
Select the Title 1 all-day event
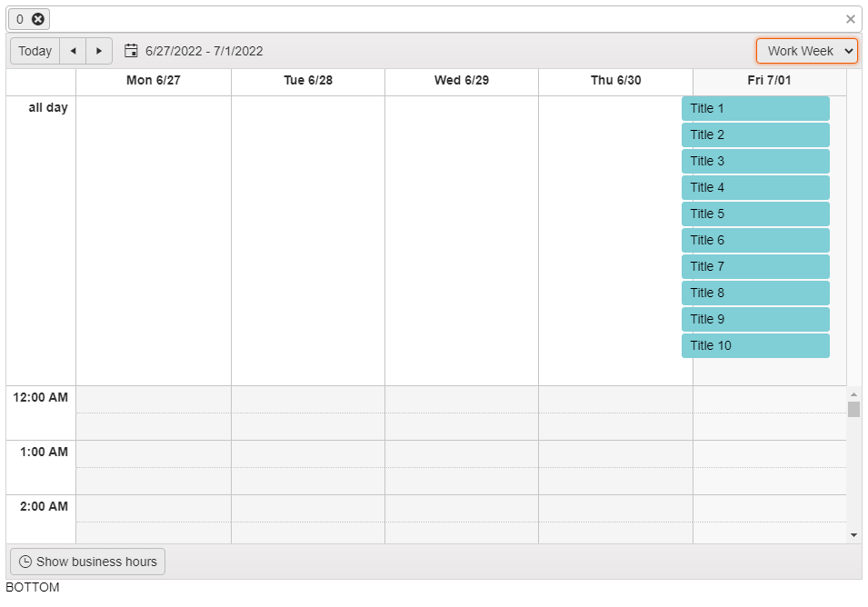755,108
